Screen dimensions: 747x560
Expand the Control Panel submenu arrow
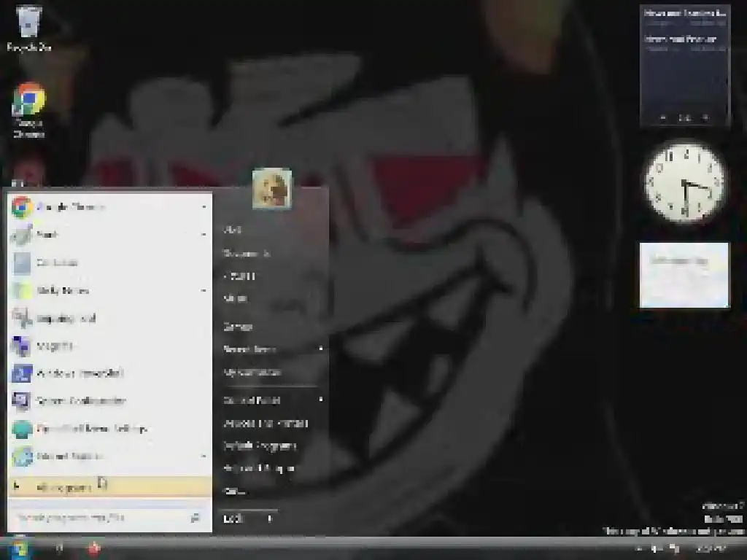pos(321,400)
